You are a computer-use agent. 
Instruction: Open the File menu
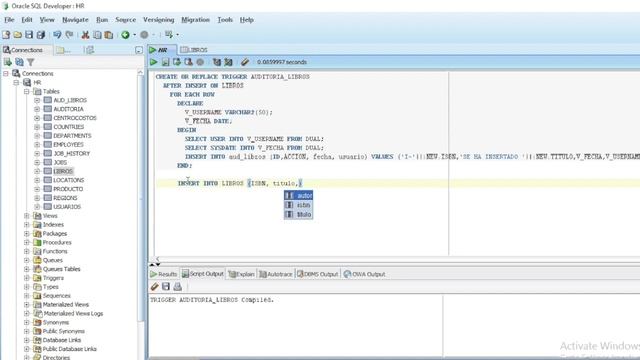click(x=9, y=20)
